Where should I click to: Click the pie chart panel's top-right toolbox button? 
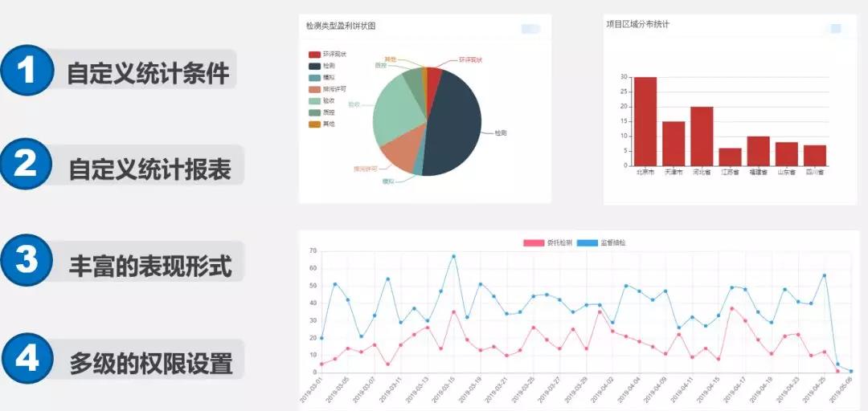click(x=530, y=29)
